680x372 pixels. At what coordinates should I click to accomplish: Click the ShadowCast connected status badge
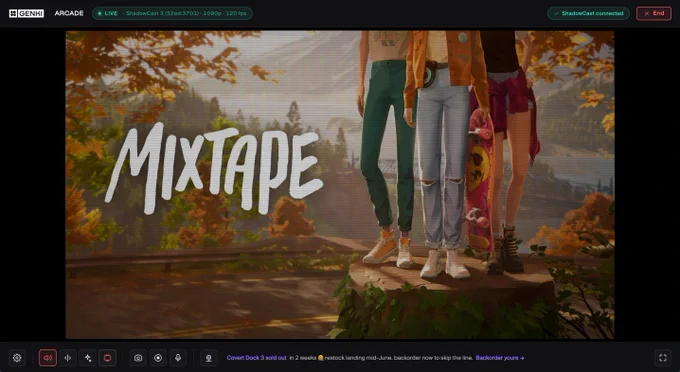pyautogui.click(x=588, y=13)
